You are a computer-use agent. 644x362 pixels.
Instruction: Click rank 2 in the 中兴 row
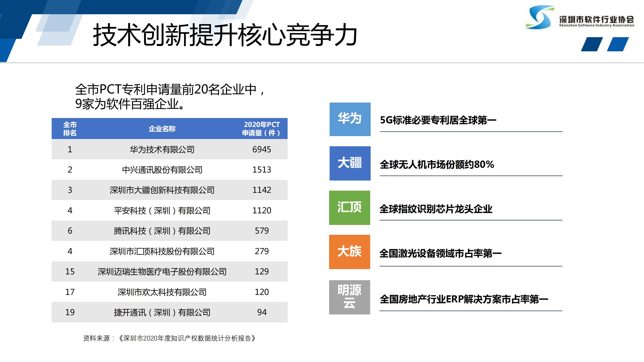click(x=70, y=170)
